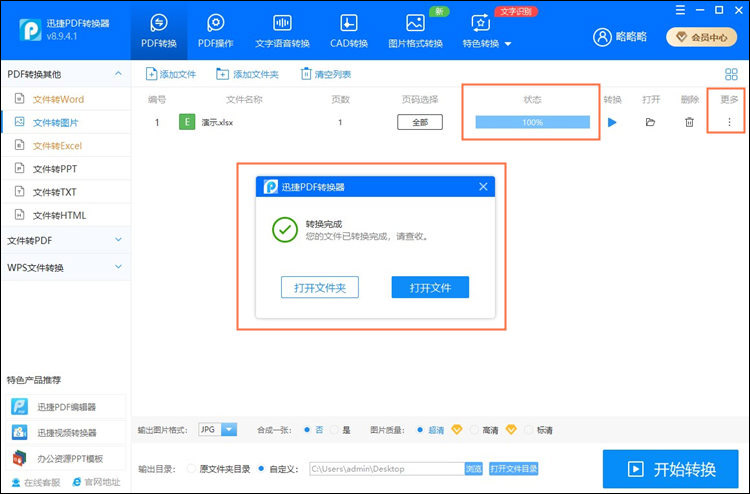Switch to PDF操作 tab

pyautogui.click(x=215, y=31)
